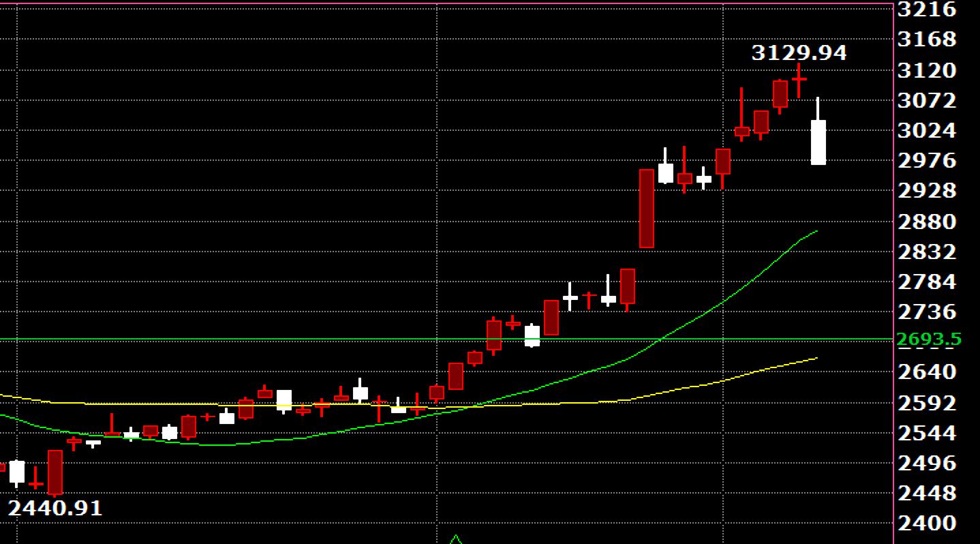
Task: Click the 3168 price axis label
Action: point(927,40)
